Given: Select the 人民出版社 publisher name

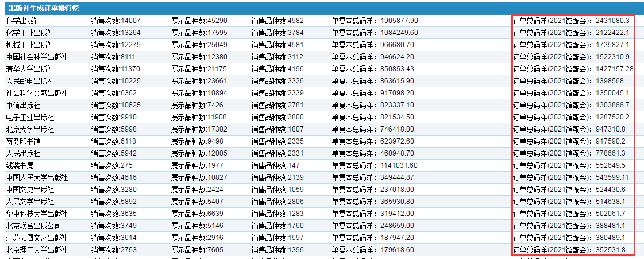Looking at the screenshot, I should click(23, 153).
